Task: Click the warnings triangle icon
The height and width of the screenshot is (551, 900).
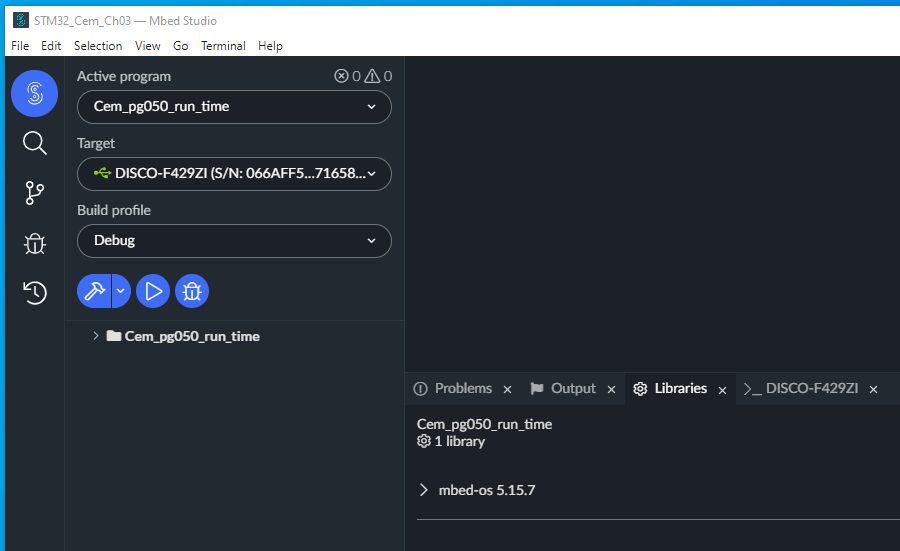Action: pyautogui.click(x=372, y=76)
